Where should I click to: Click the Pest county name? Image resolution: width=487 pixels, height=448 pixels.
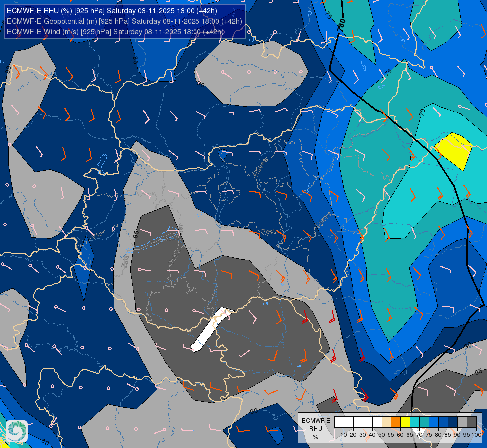coord(268,232)
